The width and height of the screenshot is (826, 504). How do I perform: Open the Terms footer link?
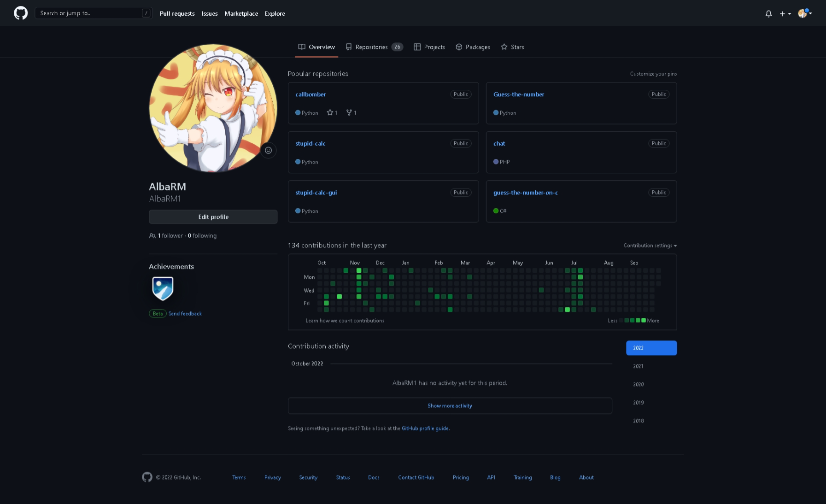[x=239, y=478]
